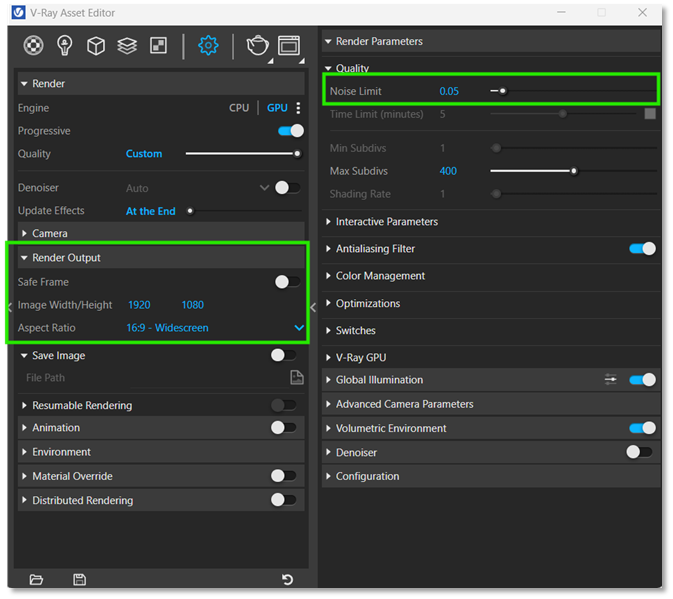
Task: Select the CPU engine option
Action: click(x=239, y=108)
